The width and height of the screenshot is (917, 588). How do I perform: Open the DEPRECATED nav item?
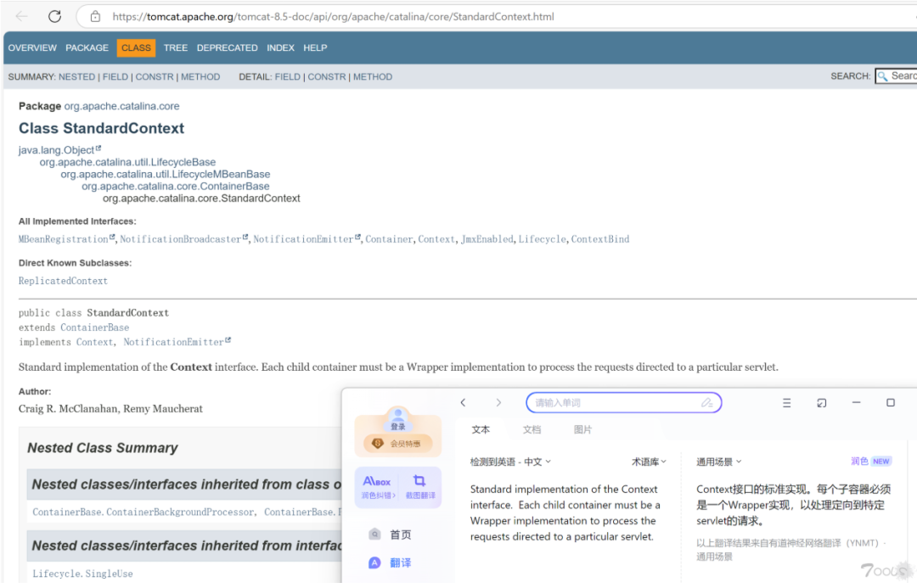tap(227, 48)
